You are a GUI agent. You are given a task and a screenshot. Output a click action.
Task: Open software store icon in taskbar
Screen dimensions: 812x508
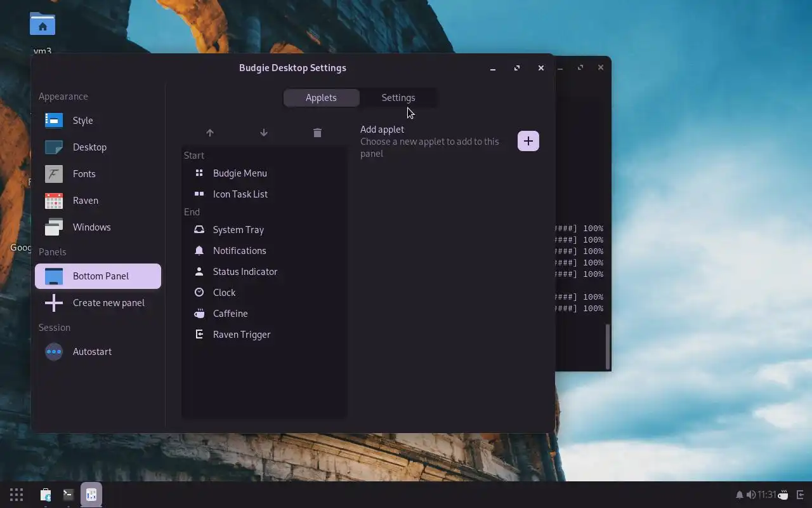46,495
